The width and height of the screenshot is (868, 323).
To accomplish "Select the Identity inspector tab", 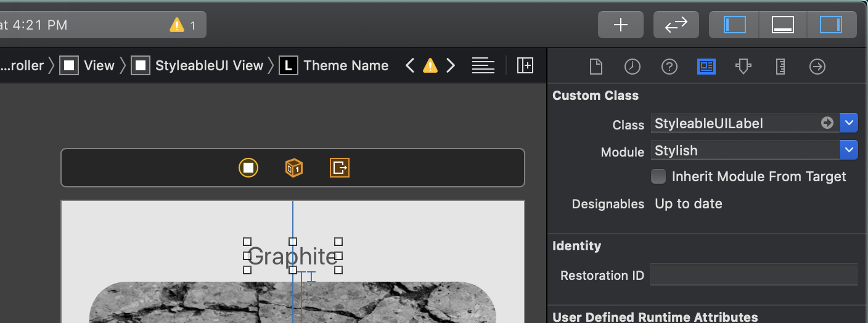I will point(706,67).
